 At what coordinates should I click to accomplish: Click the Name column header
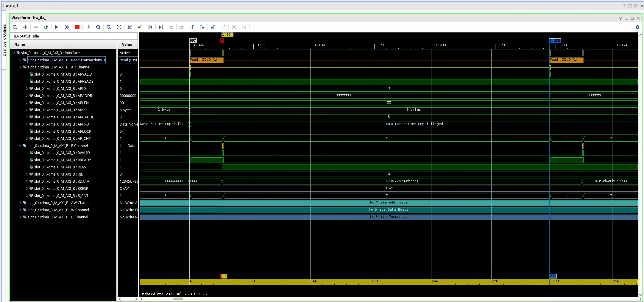coord(20,45)
